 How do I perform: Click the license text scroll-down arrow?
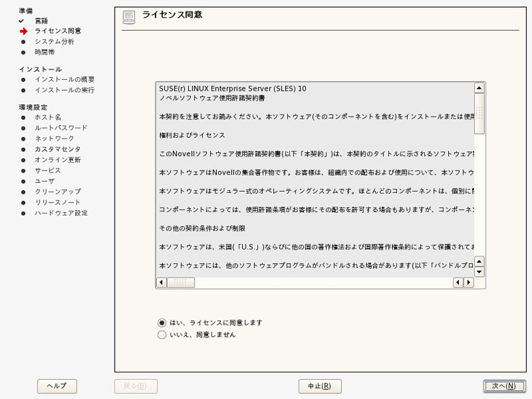(479, 271)
